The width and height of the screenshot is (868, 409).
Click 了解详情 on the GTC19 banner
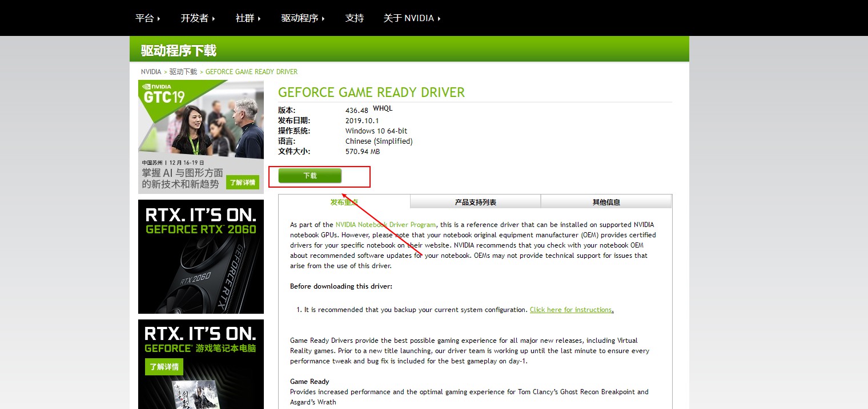tap(243, 183)
